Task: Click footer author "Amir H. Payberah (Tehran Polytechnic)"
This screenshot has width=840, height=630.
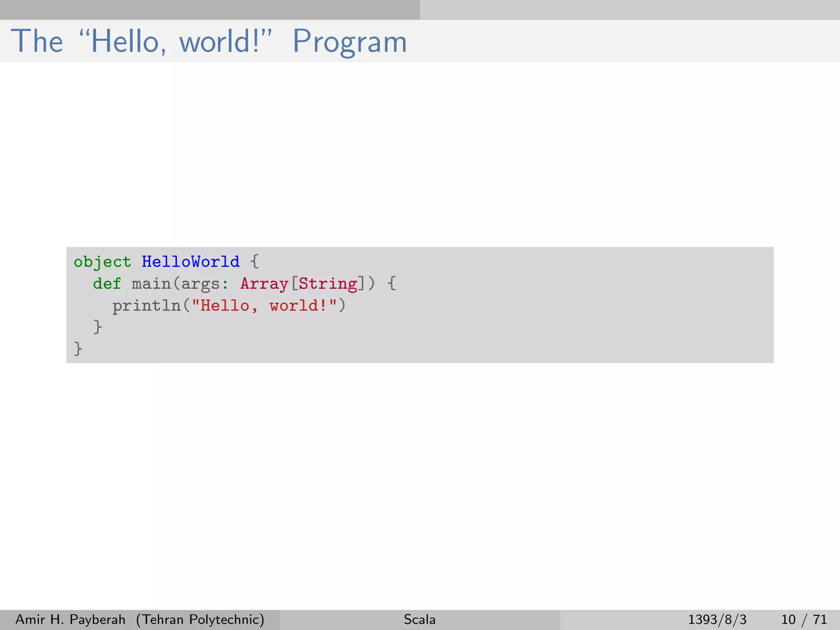Action: (140, 619)
